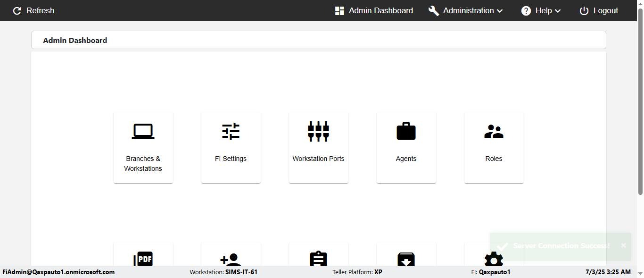This screenshot has height=278, width=644.
Task: Open the Administration menu label
Action: pos(469,10)
